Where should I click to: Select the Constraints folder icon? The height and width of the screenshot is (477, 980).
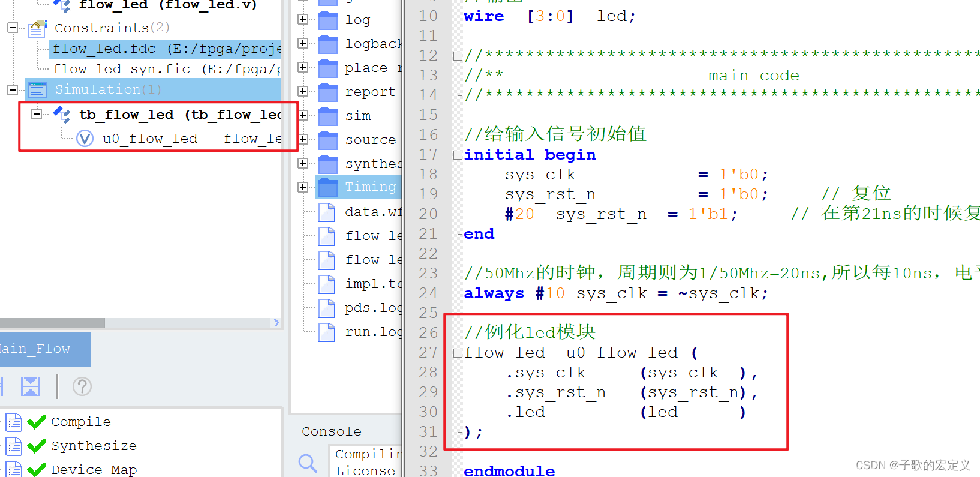37,28
